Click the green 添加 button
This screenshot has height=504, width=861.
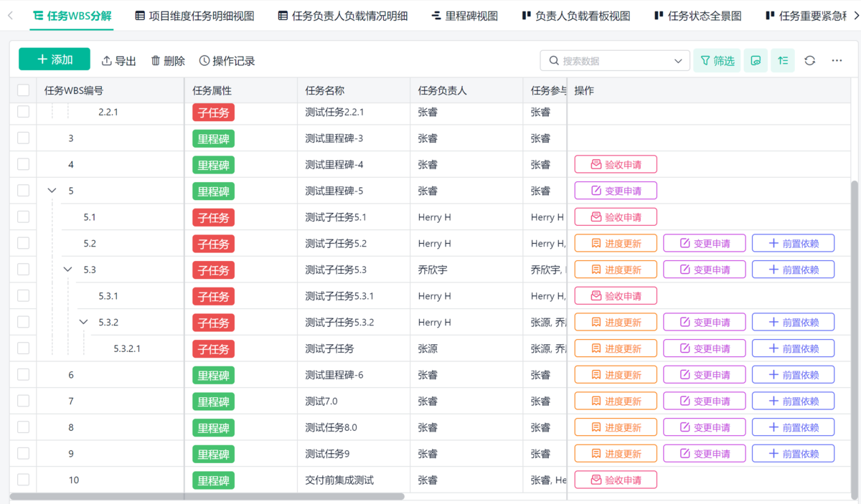[55, 60]
